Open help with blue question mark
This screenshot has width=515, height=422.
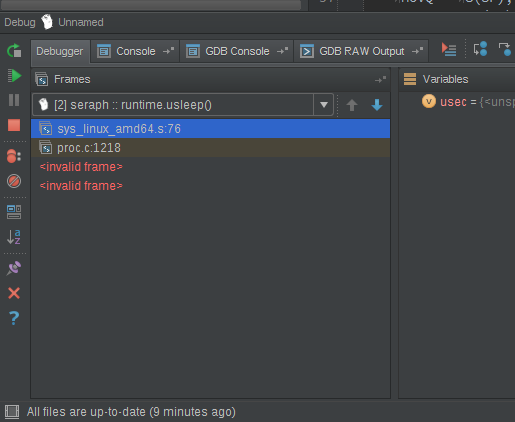click(x=14, y=318)
